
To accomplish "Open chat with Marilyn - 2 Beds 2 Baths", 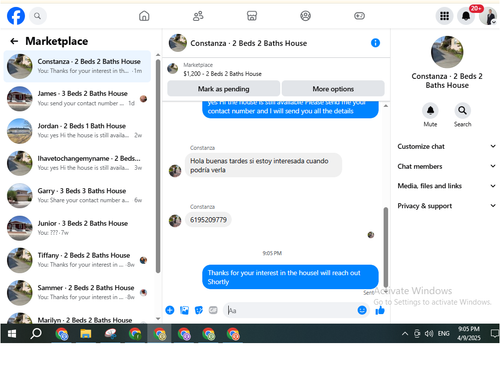I will [77, 317].
